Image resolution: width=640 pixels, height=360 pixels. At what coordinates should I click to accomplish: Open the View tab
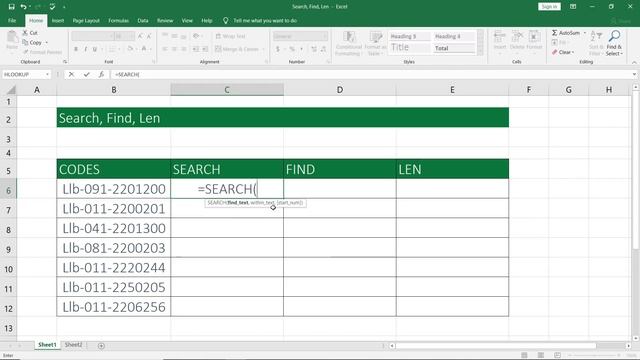tap(187, 20)
